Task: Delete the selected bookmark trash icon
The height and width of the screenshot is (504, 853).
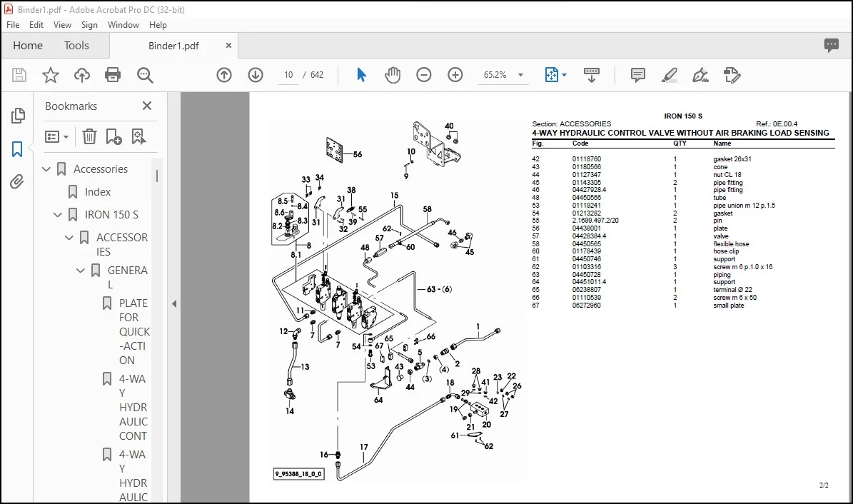Action: 89,136
